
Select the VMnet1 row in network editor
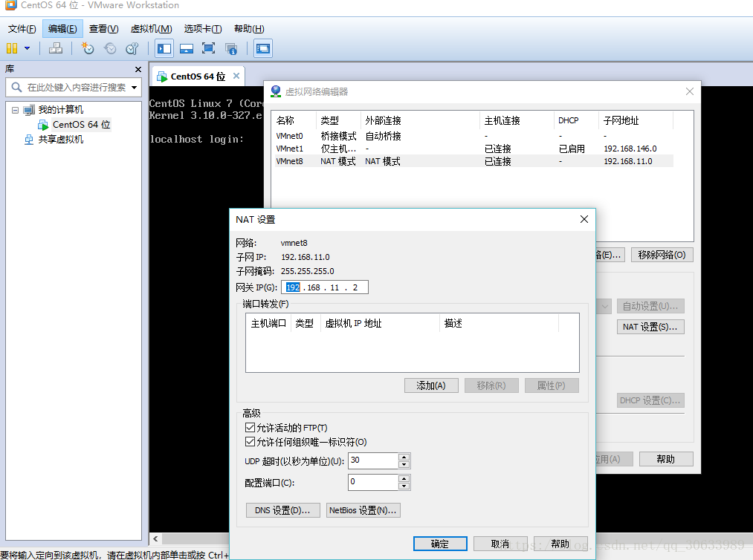tap(473, 149)
